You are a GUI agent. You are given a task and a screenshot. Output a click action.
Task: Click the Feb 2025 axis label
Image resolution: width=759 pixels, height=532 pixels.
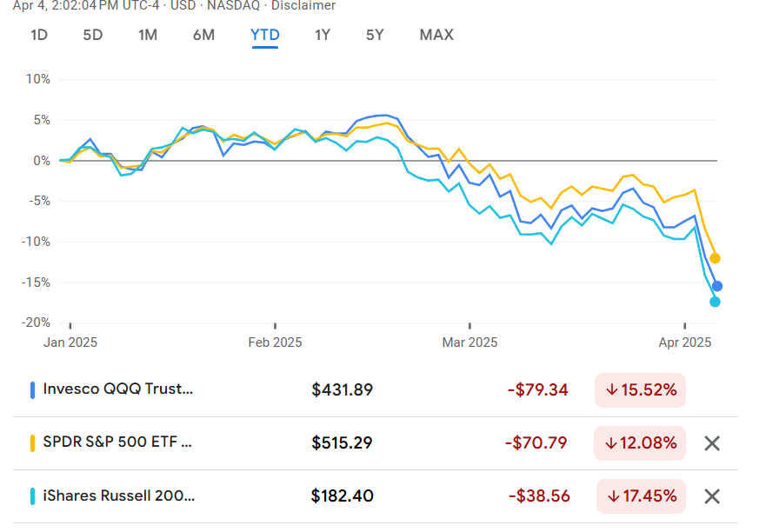[275, 342]
